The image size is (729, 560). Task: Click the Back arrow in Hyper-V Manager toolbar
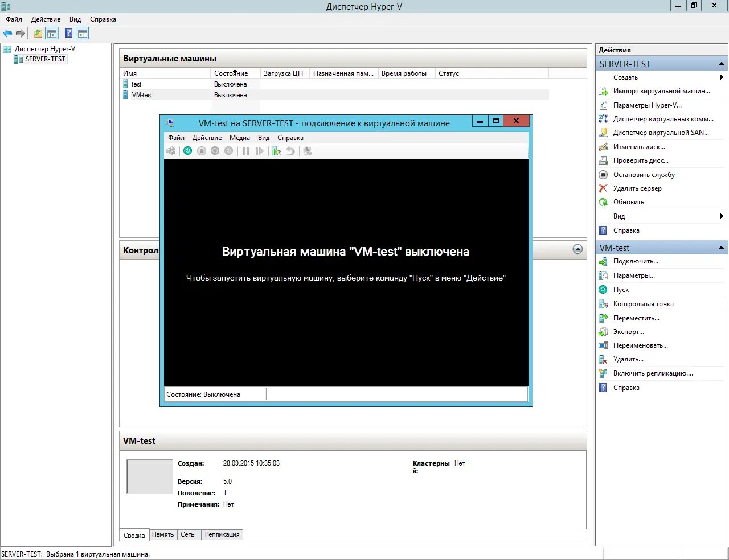tap(7, 34)
